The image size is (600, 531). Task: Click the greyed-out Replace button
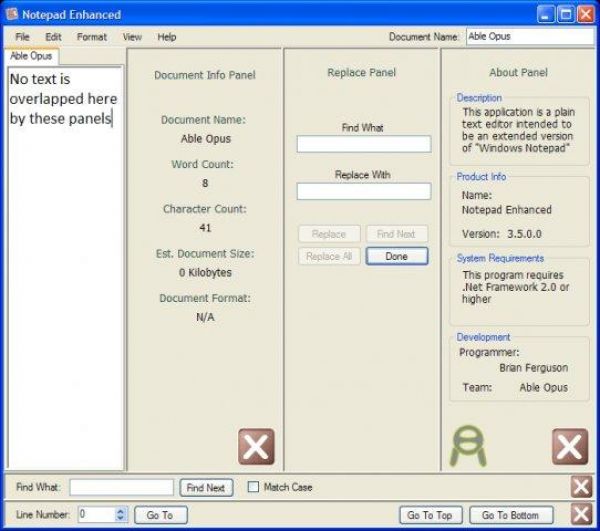click(x=329, y=234)
